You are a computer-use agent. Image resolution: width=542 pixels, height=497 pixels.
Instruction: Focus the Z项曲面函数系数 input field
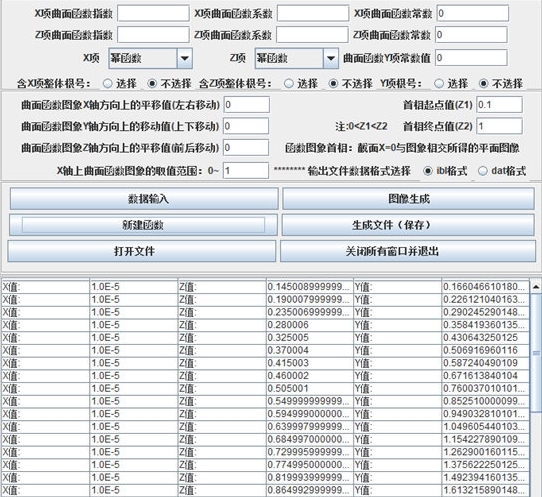[x=312, y=35]
